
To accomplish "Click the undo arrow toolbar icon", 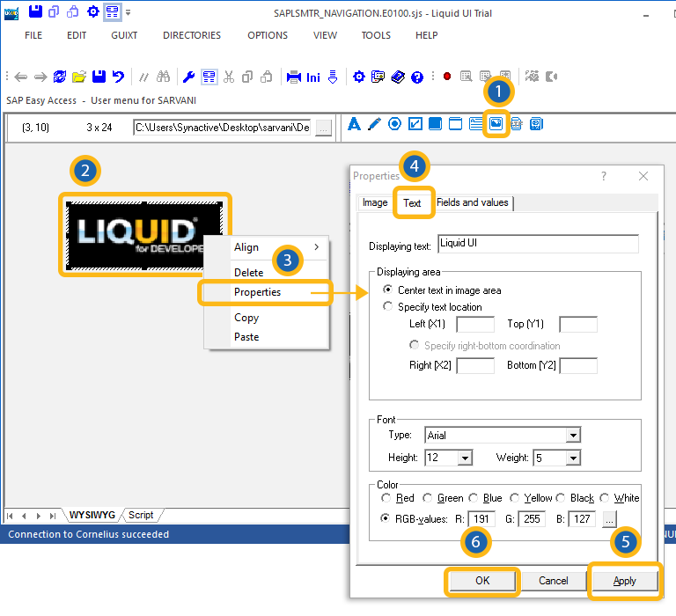I will [x=118, y=77].
